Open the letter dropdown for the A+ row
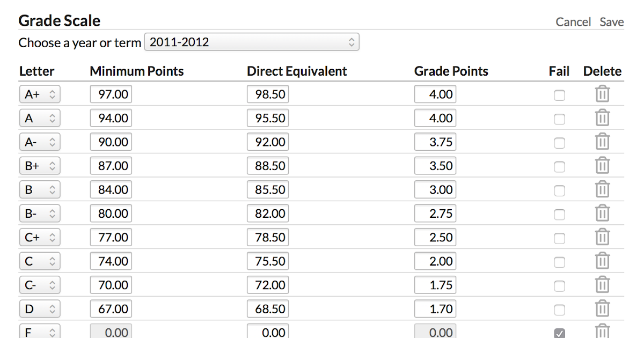 point(39,93)
